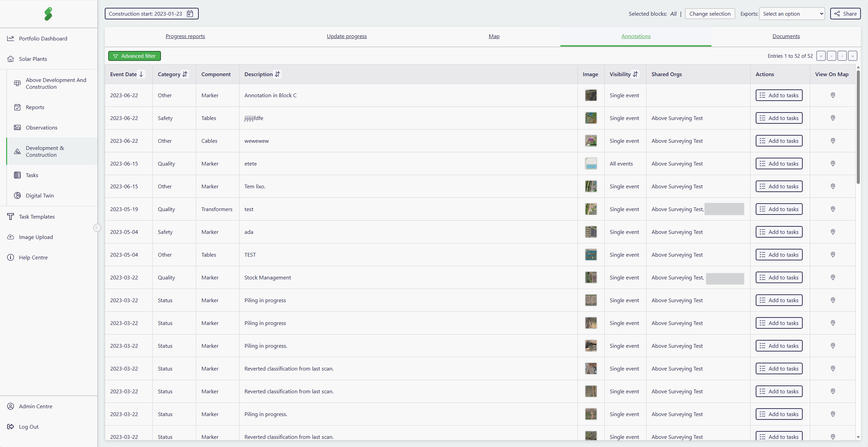Click Change selection button
Viewport: 868px width, 447px height.
710,14
